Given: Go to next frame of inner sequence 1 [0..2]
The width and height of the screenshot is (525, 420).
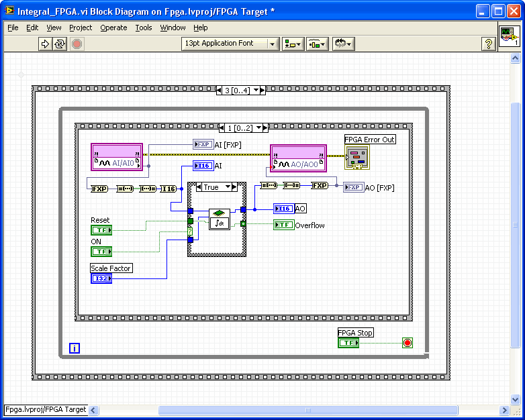Looking at the screenshot, I should (265, 128).
